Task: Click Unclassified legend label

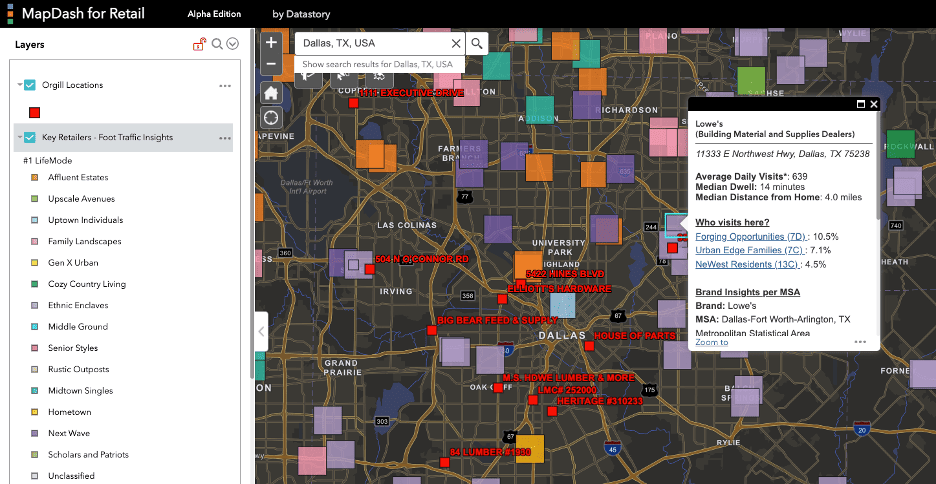Action: [x=71, y=476]
